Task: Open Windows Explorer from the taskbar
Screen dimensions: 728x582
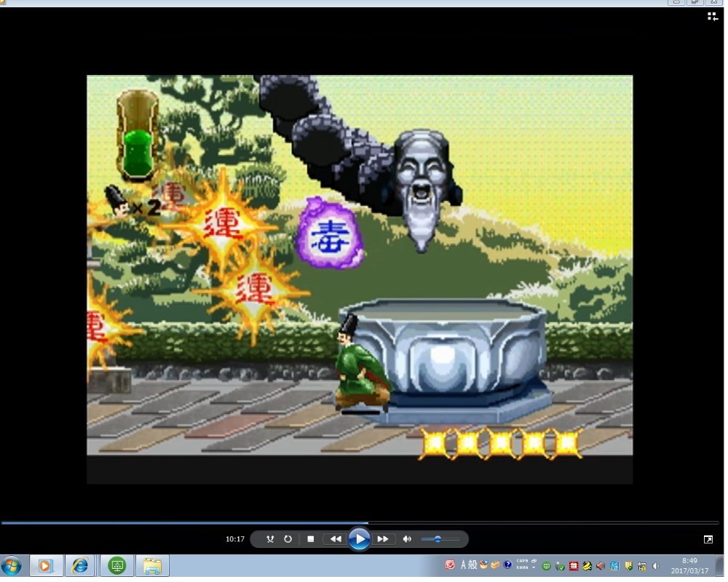Action: 152,566
